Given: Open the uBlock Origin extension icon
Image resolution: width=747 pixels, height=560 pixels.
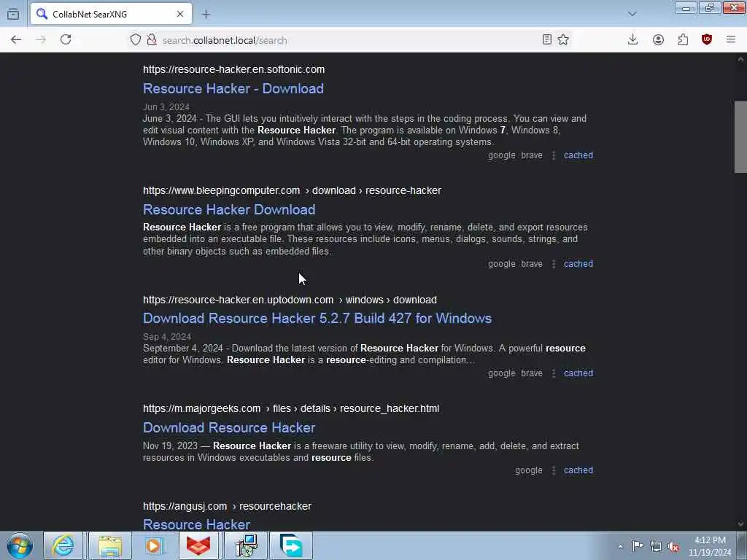Looking at the screenshot, I should tap(706, 40).
